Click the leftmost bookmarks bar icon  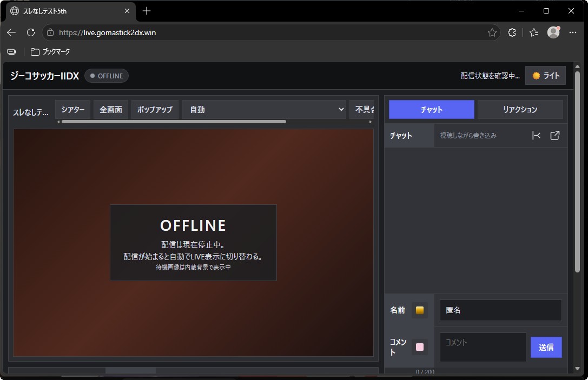(11, 52)
